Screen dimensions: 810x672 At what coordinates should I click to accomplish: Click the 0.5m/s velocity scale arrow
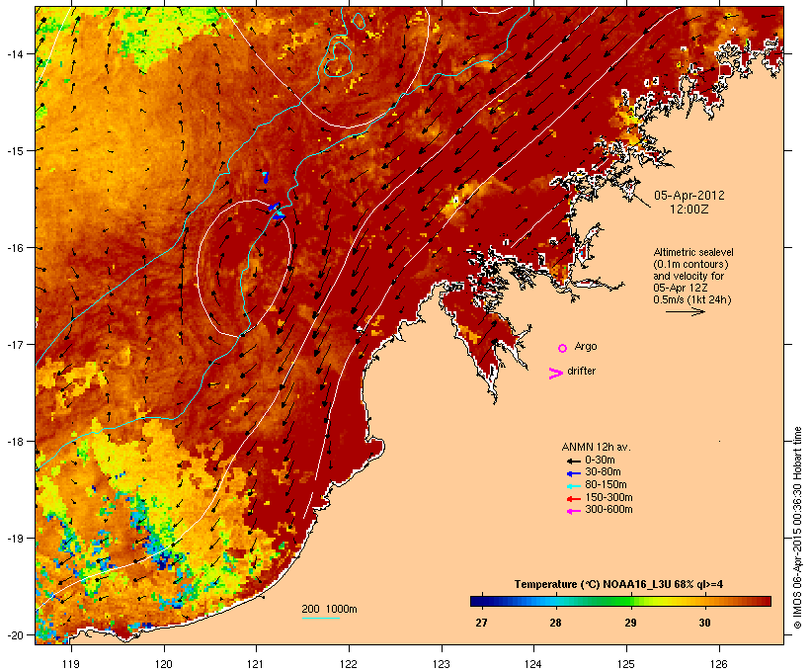(685, 311)
